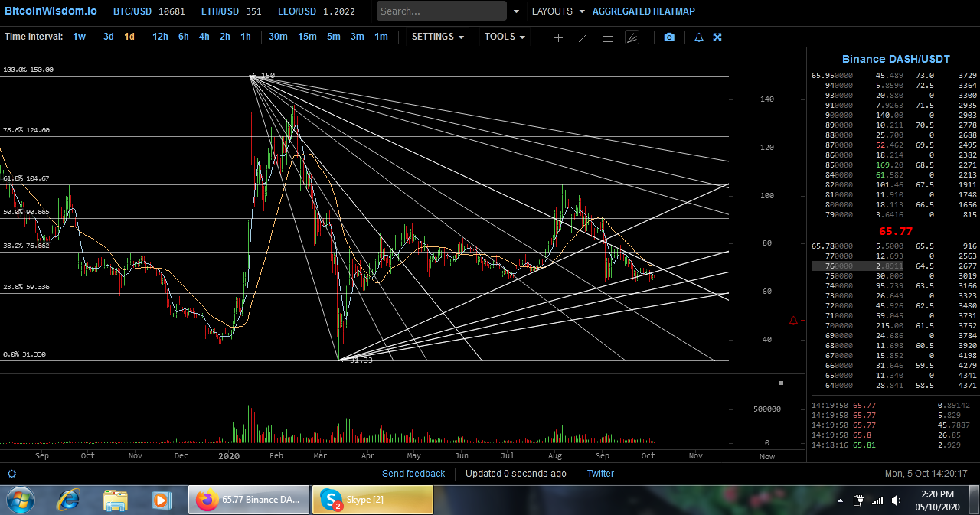Screen dimensions: 980x515
Task: Open Windows Explorer folder in taskbar
Action: (116, 500)
